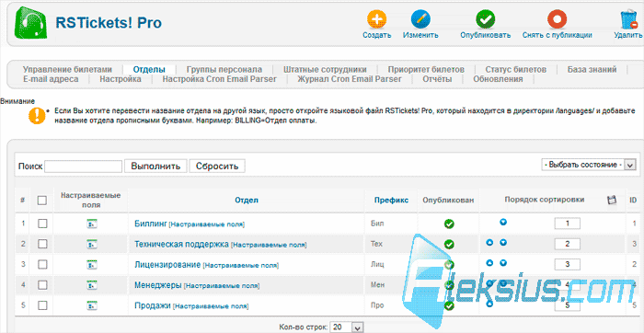The image size is (644, 333).
Task: Open the Лицензирование department link
Action: coord(167,264)
